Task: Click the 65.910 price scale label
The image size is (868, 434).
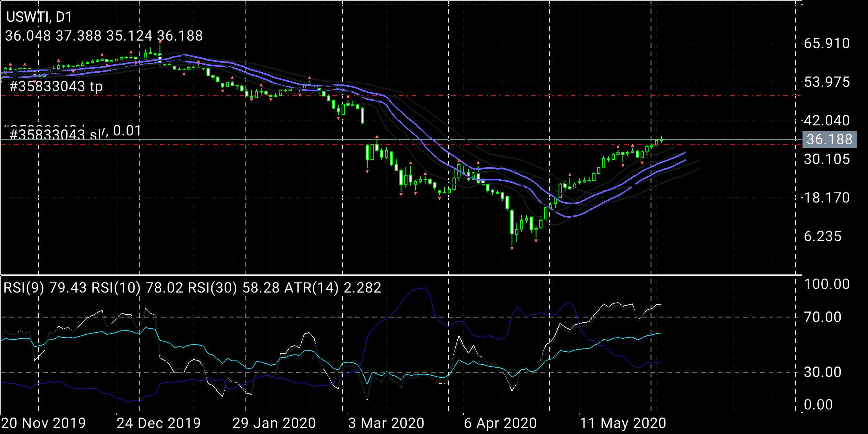Action: pos(827,43)
